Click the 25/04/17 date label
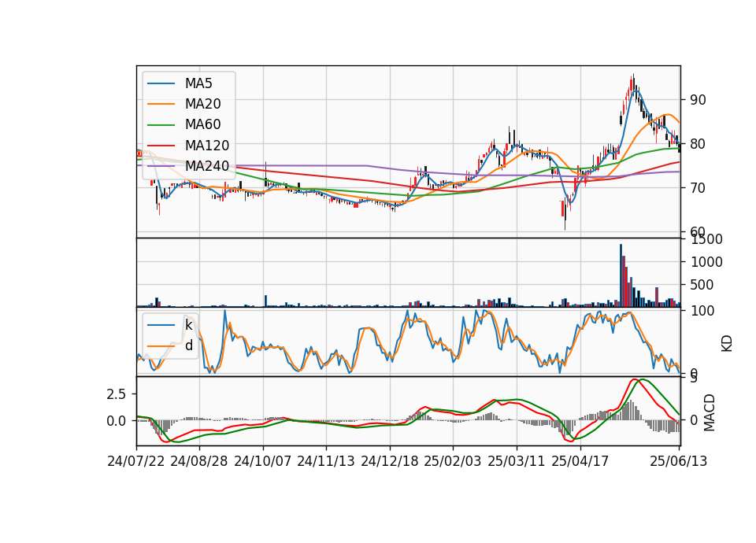 coord(580,462)
